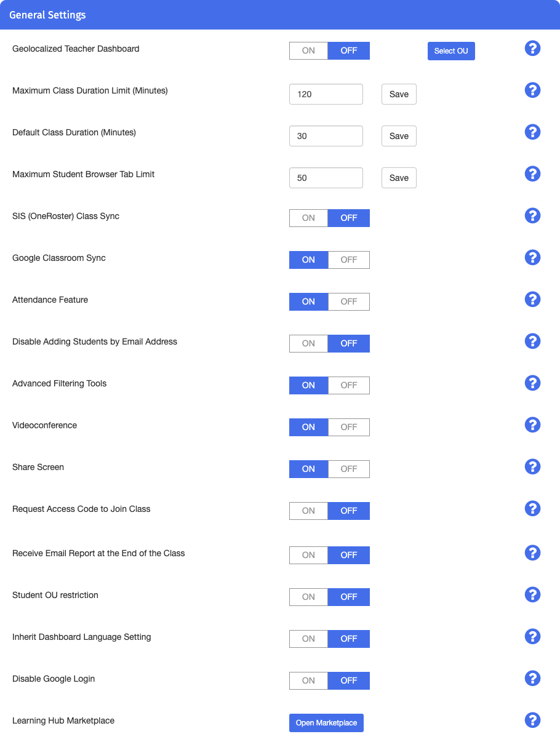Click the Select OU button
This screenshot has width=560, height=742.
pos(451,51)
